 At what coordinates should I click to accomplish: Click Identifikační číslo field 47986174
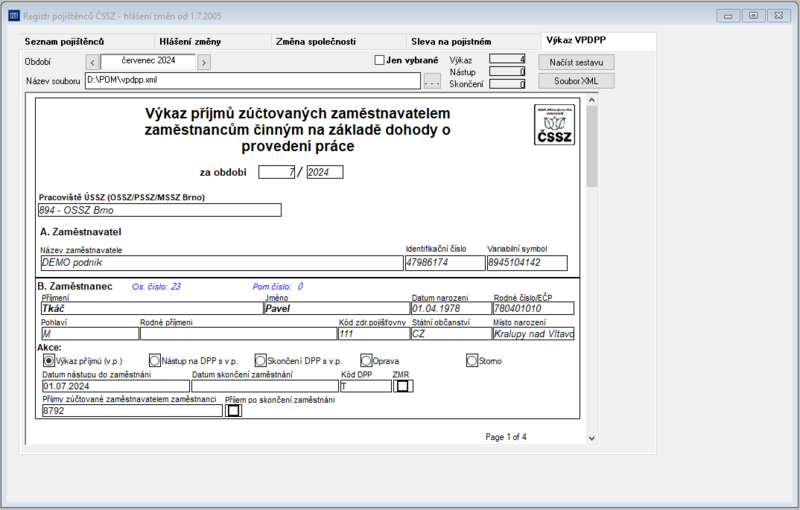445,263
